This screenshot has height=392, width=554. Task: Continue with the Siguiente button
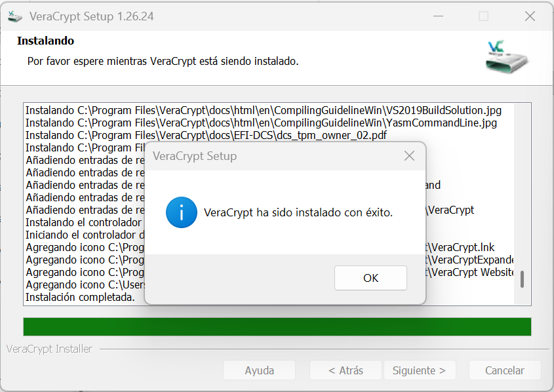[419, 370]
